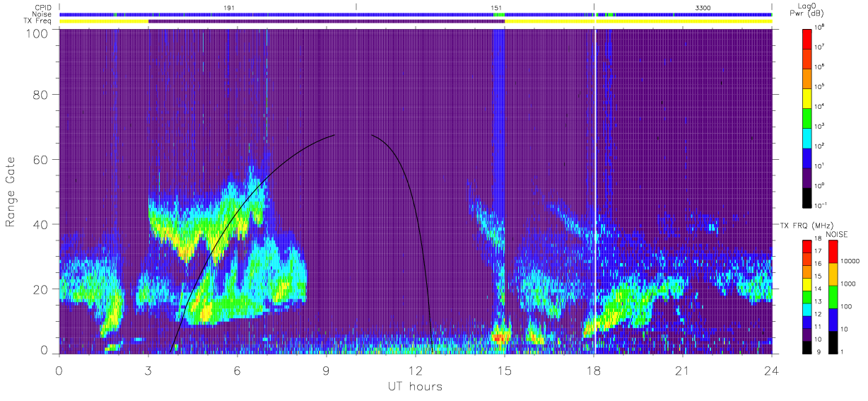This screenshot has height=401, width=868.
Task: Click range gate tick label "60"
Action: click(40, 159)
